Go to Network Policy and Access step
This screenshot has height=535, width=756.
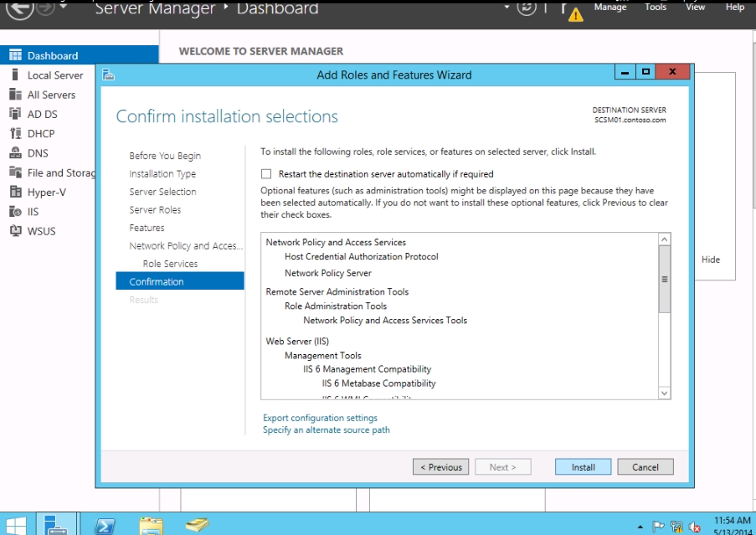click(x=186, y=246)
